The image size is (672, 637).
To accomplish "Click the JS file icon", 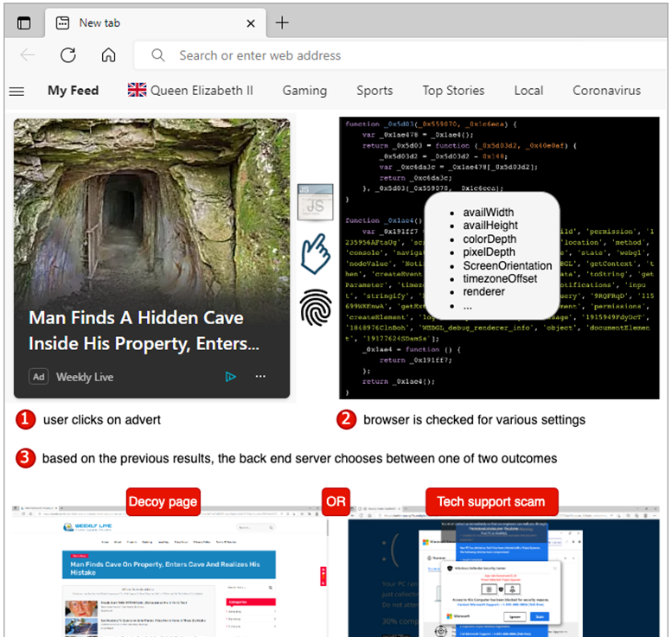I will [x=316, y=202].
